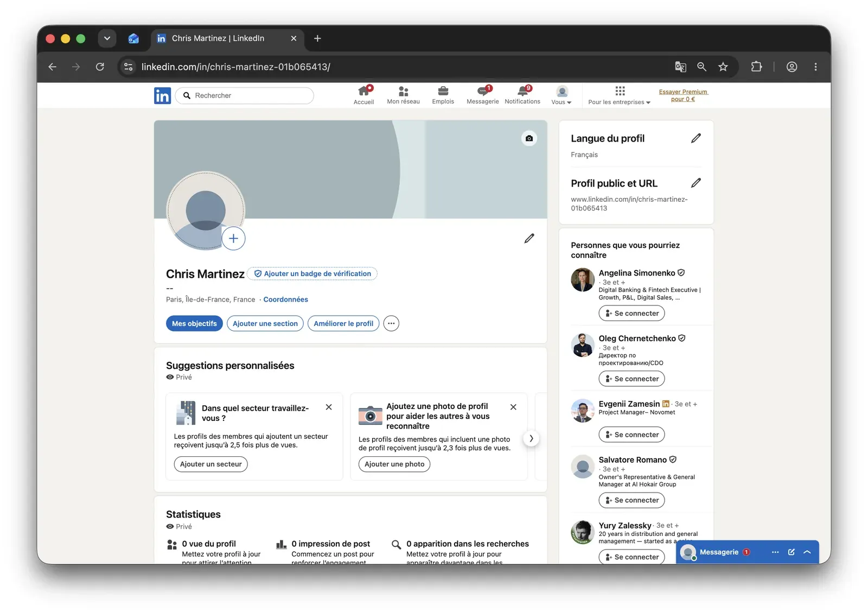Show next suggestion with carousel arrow

tap(531, 438)
